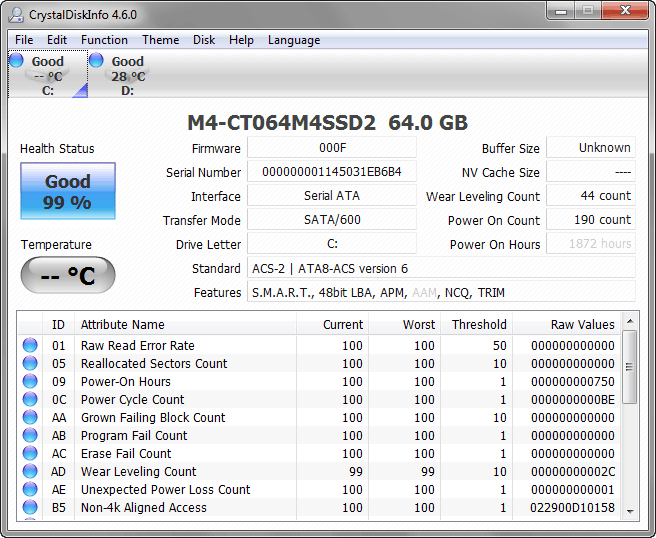Click status icon of Power Cycle Count

(x=30, y=400)
